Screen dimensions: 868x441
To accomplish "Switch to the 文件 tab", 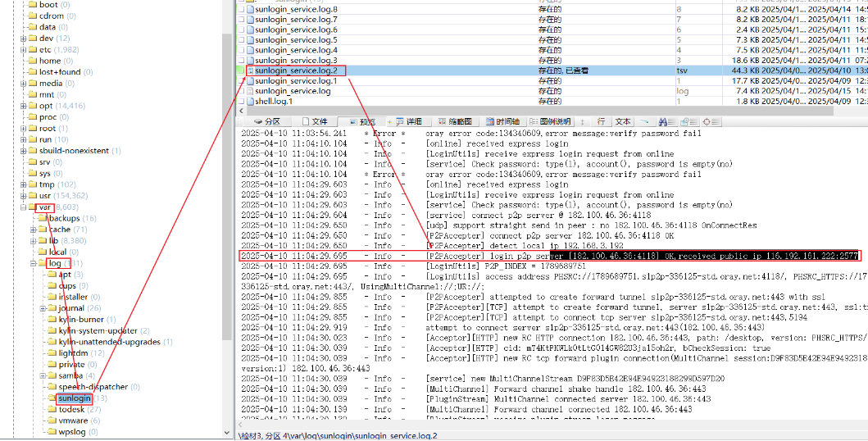I will [315, 122].
